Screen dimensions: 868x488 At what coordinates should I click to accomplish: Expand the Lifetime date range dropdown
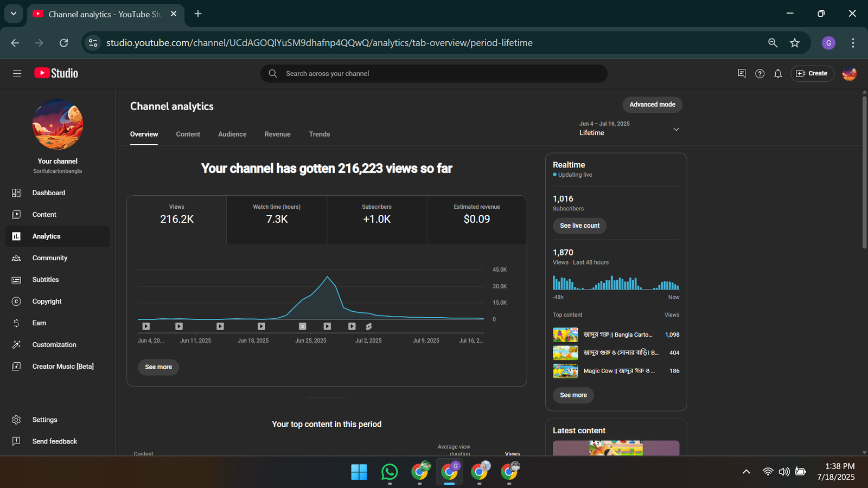click(629, 129)
